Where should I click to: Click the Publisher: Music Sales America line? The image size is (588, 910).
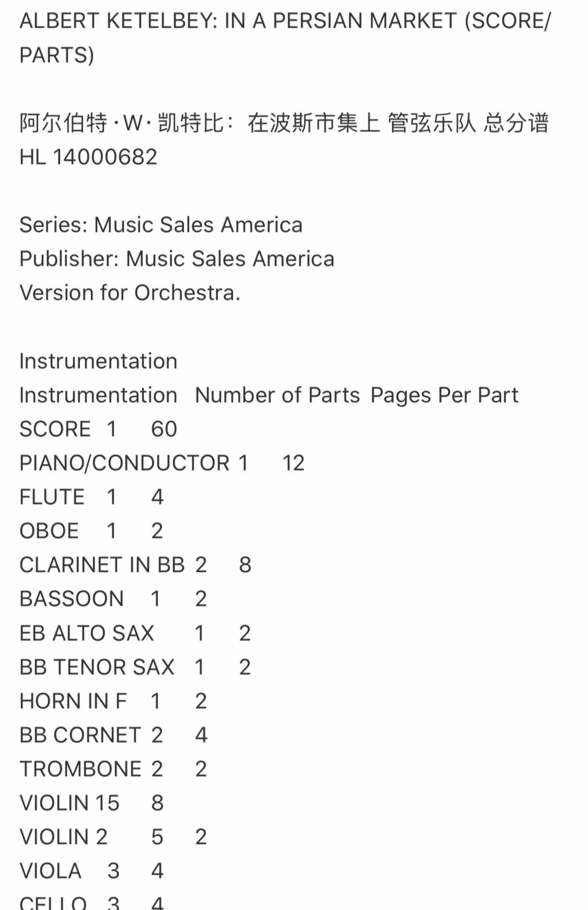[x=177, y=259]
